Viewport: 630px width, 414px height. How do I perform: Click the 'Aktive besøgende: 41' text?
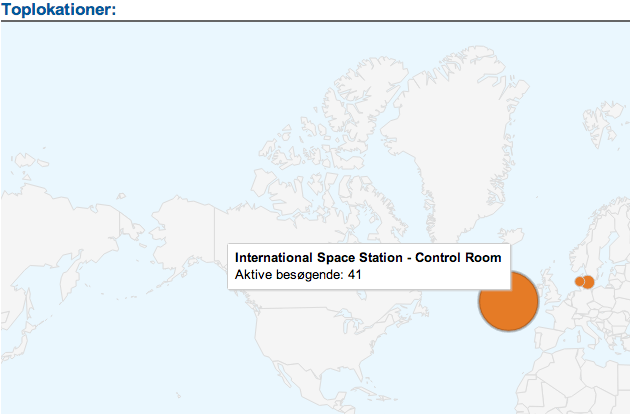pos(298,275)
